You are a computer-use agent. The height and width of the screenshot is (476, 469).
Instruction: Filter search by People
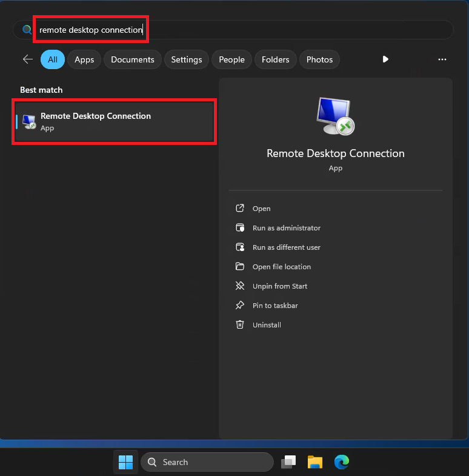coord(231,59)
